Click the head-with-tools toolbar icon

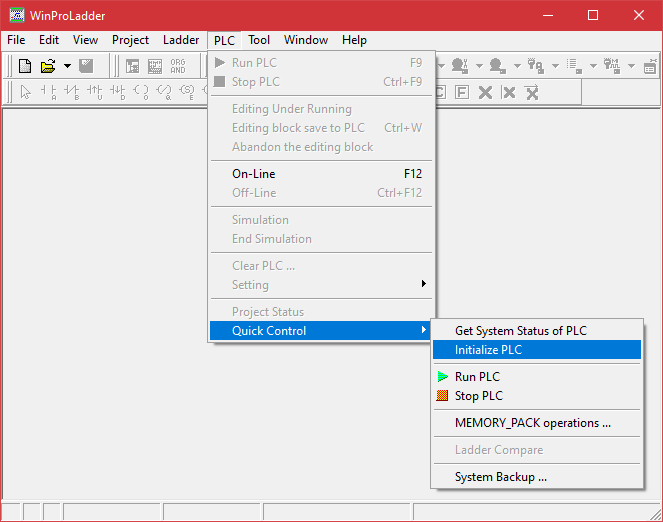tap(460, 66)
